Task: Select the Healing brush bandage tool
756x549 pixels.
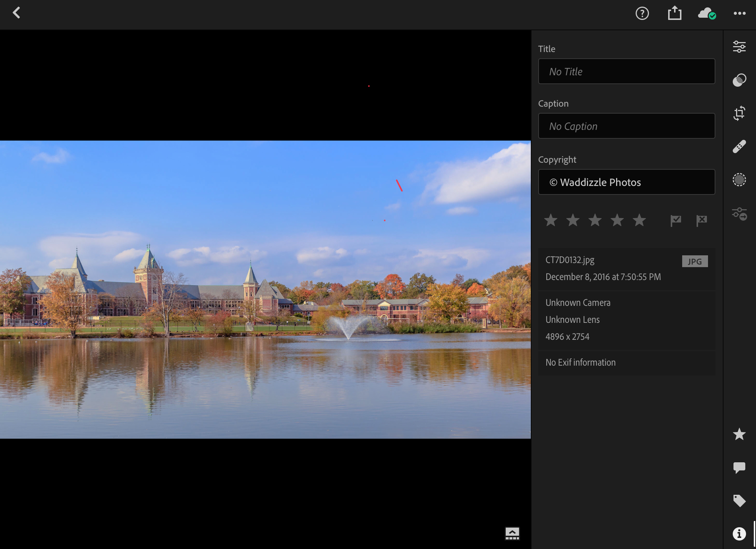Action: coord(739,146)
